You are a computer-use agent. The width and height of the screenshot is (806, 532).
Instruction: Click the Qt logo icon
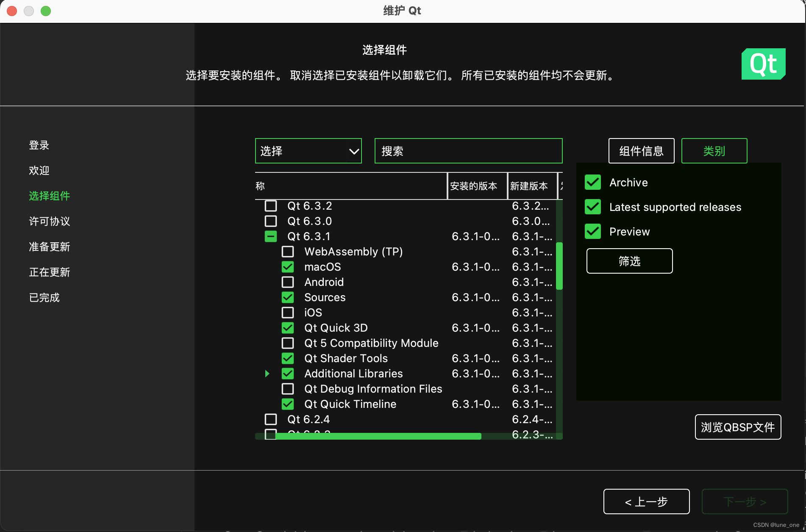763,64
